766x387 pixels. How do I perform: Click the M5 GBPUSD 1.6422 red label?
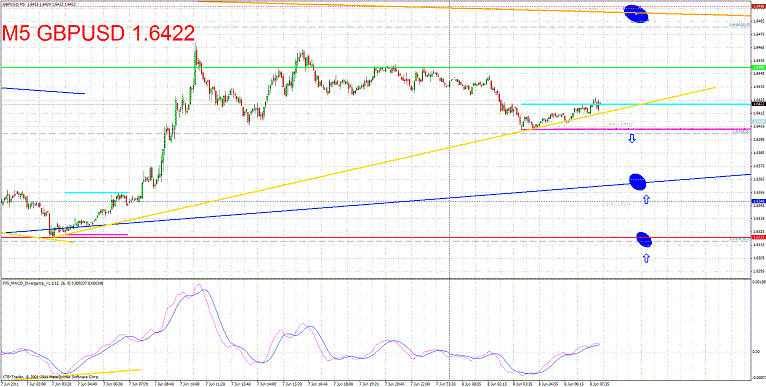(98, 34)
